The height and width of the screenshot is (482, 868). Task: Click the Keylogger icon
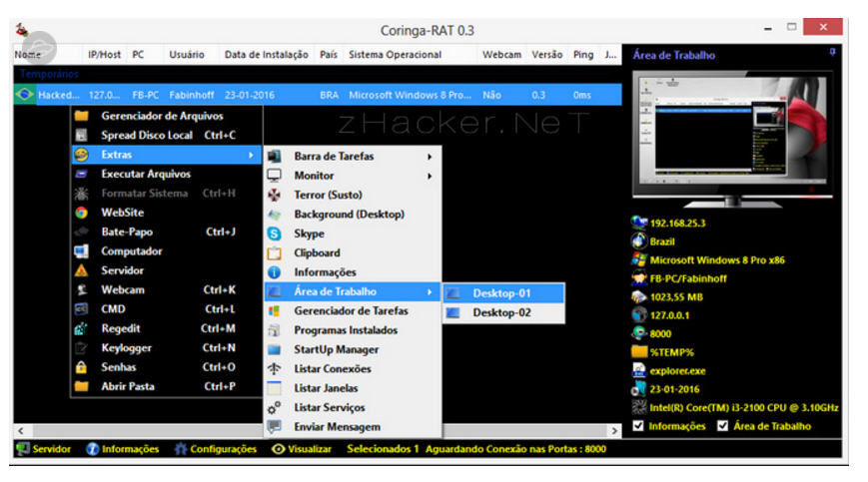(x=81, y=348)
